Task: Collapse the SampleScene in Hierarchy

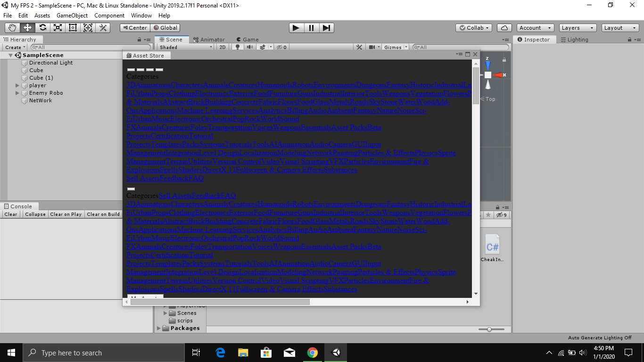Action: tap(11, 55)
